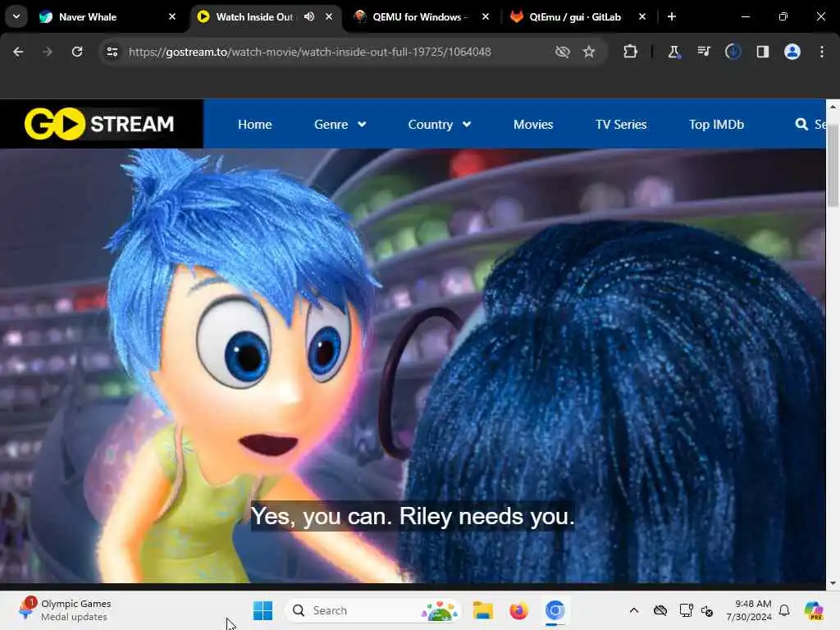
Task: Close the QEMU for Windows tab
Action: click(486, 16)
